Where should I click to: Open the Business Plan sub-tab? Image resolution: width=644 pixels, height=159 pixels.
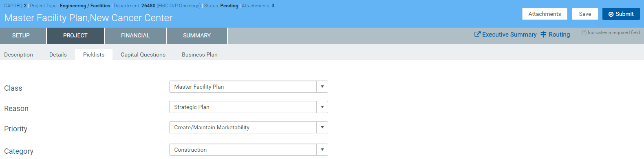coord(200,54)
